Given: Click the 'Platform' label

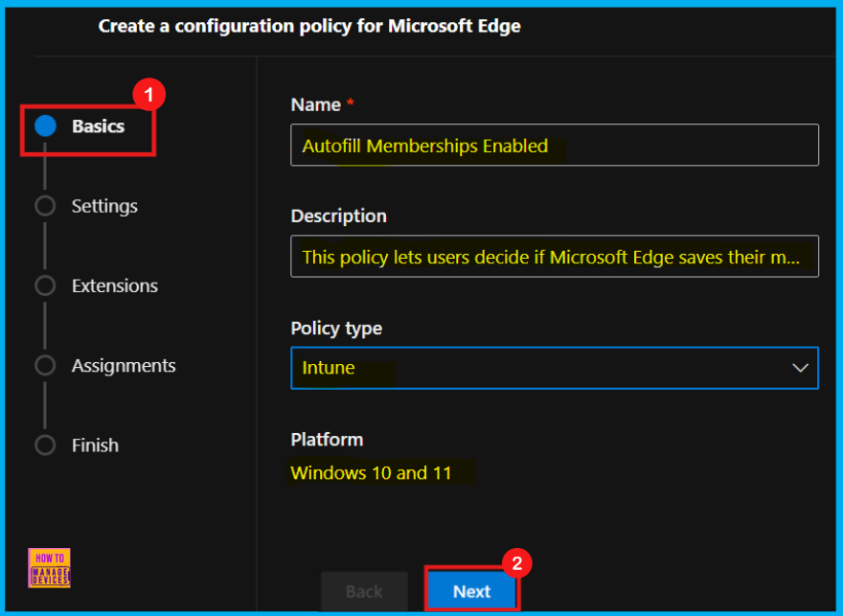Looking at the screenshot, I should 327,440.
